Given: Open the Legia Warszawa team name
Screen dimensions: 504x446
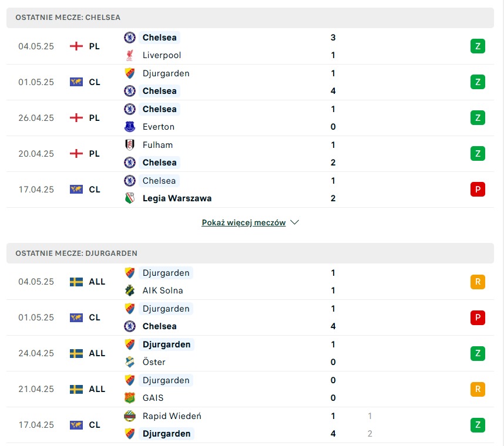Looking at the screenshot, I should [177, 198].
